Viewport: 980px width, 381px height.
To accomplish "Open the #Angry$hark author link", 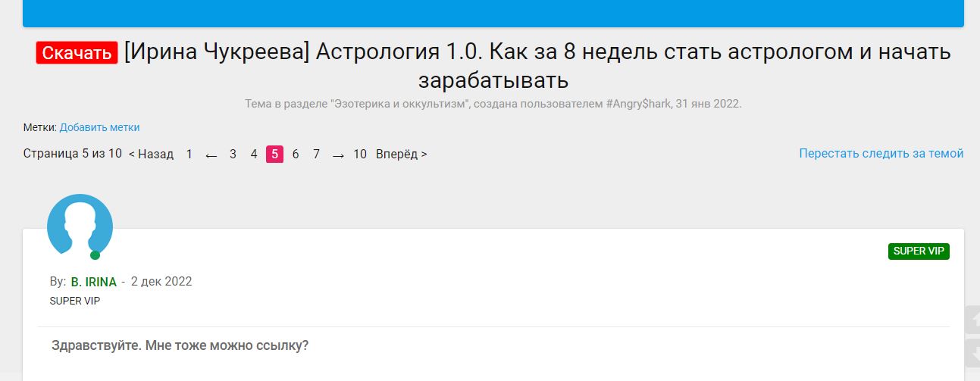I will click(638, 103).
